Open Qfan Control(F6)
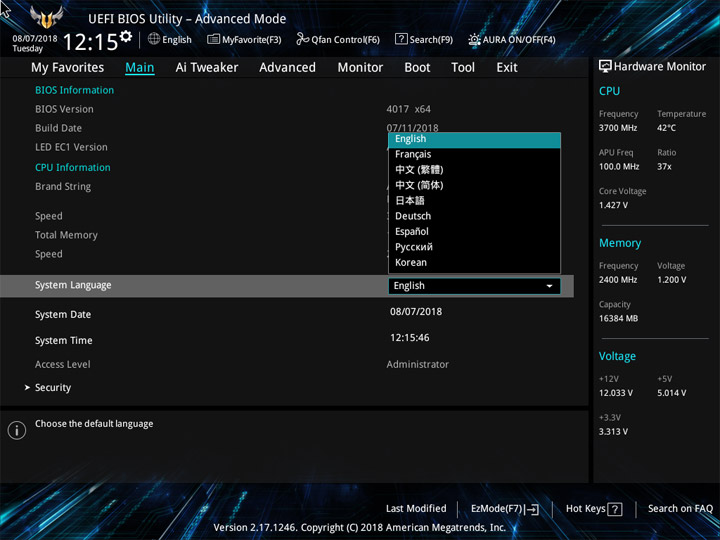This screenshot has height=540, width=720. 338,39
